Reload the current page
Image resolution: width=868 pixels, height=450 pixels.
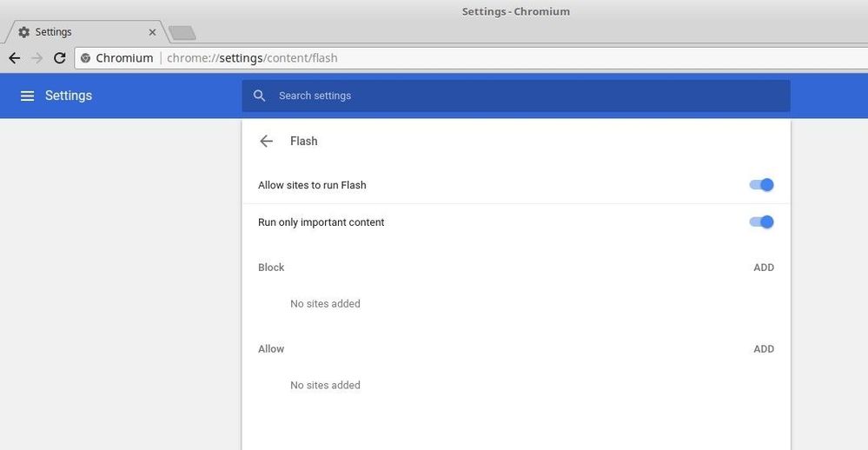[60, 58]
